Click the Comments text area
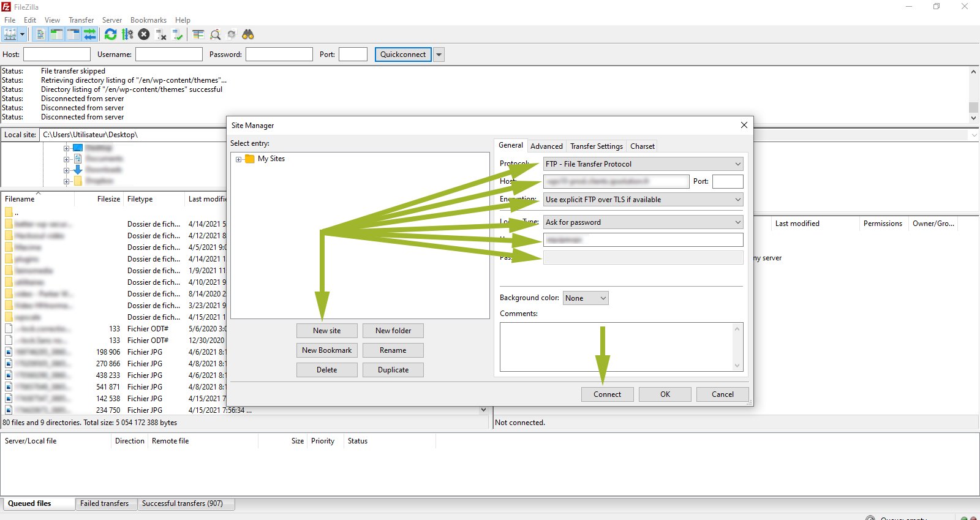980x520 pixels. 616,347
